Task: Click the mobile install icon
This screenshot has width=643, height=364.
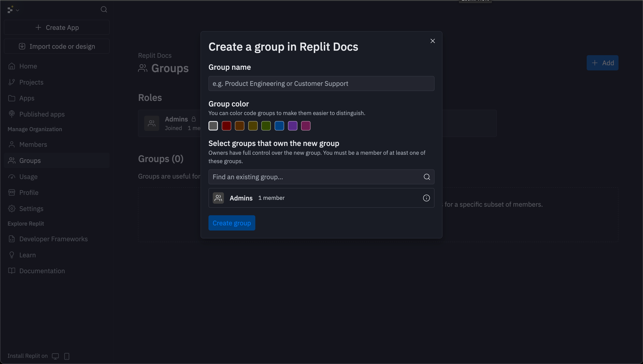Action: pyautogui.click(x=67, y=356)
